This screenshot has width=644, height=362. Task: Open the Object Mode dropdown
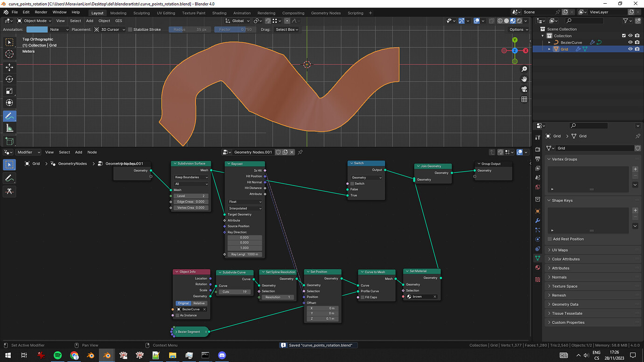(x=34, y=21)
